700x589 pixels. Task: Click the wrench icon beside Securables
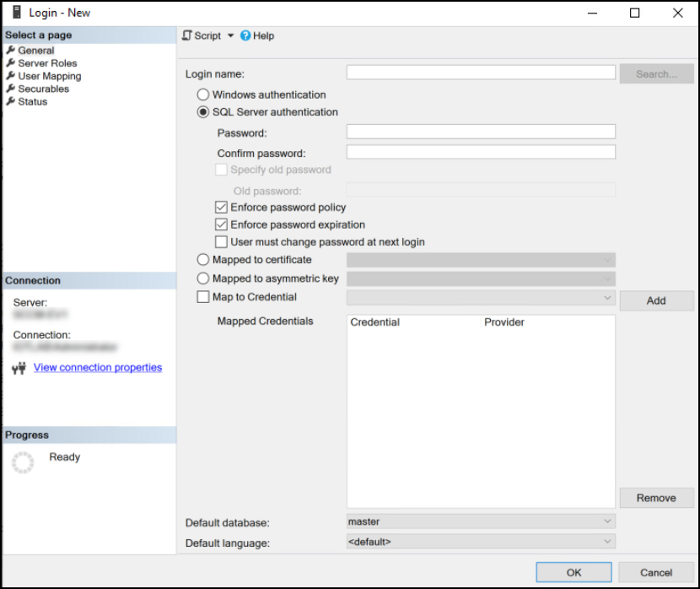(x=11, y=89)
